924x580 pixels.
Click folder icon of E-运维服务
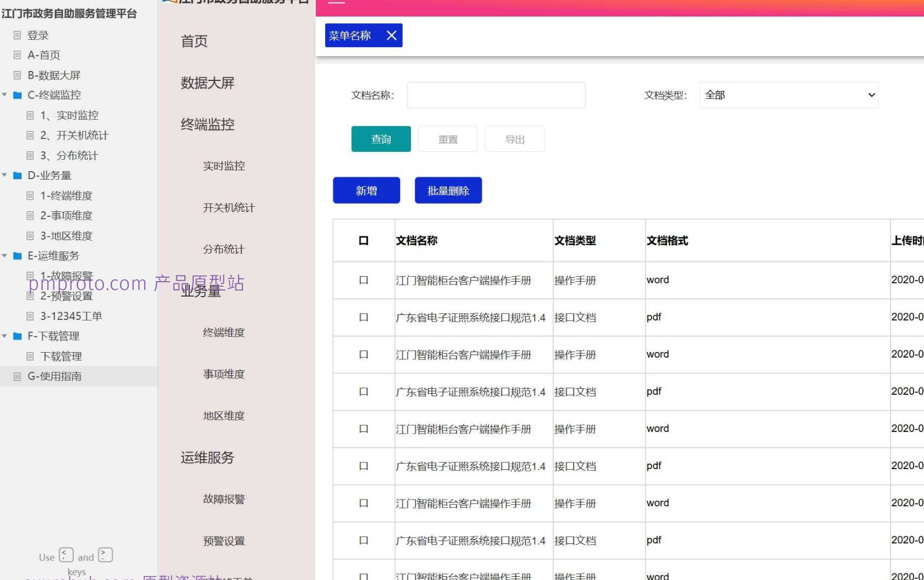coord(17,256)
